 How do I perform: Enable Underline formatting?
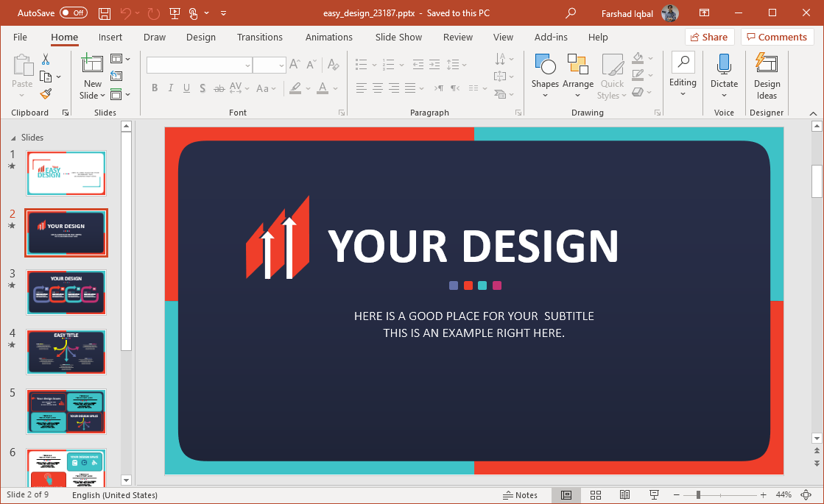click(186, 88)
